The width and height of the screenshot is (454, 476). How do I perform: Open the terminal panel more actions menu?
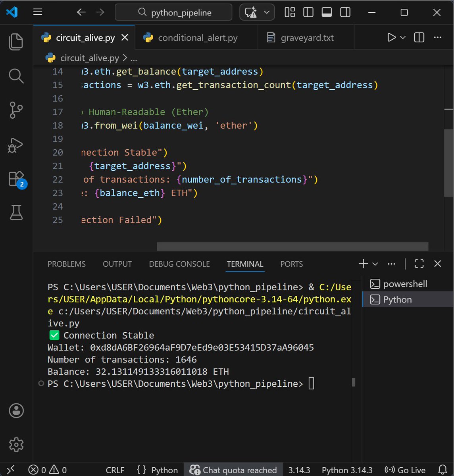pyautogui.click(x=391, y=264)
